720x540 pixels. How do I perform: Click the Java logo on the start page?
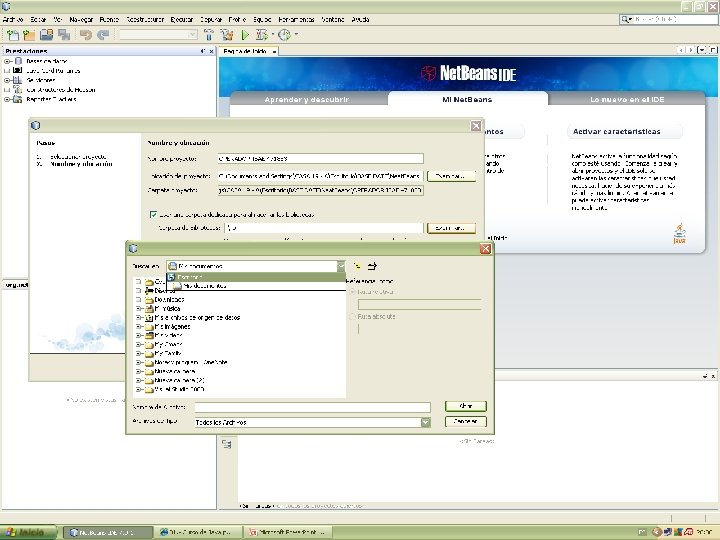pos(680,233)
